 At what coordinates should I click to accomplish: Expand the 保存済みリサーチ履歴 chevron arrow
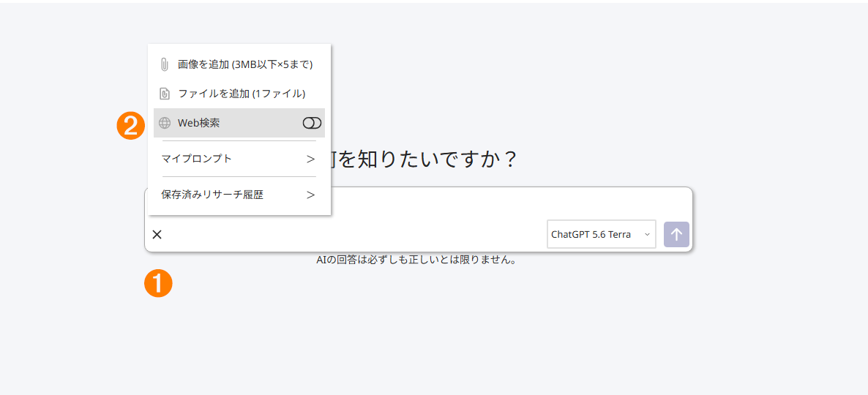(x=310, y=195)
